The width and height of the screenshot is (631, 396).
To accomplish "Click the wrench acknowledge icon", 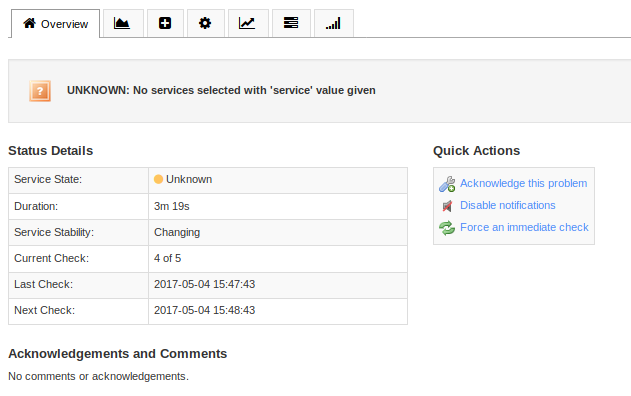I will click(447, 184).
